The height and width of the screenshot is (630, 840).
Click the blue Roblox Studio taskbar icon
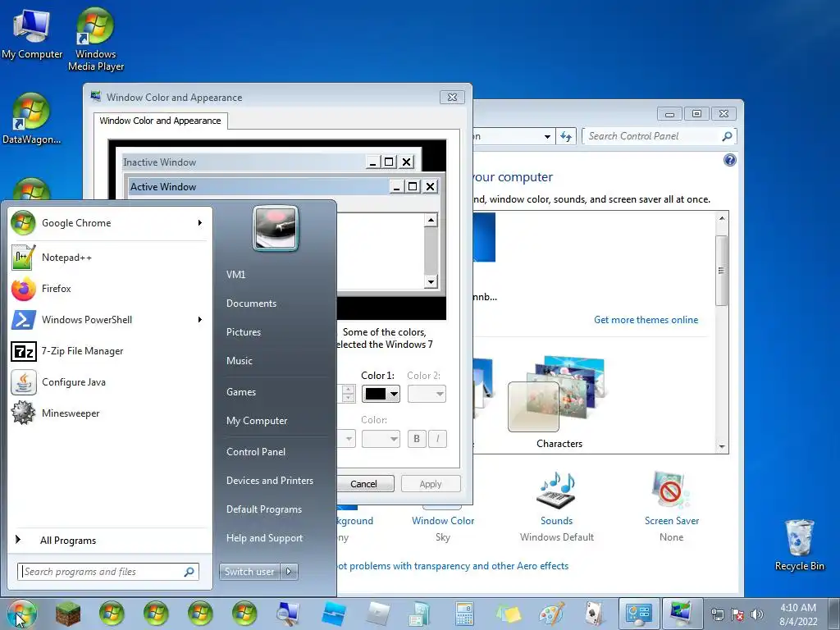pyautogui.click(x=333, y=614)
